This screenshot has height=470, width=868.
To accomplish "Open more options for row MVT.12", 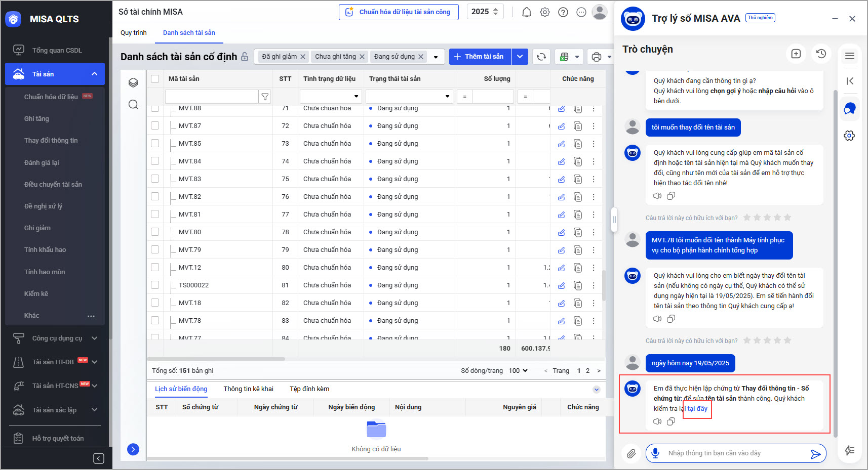I will [594, 268].
